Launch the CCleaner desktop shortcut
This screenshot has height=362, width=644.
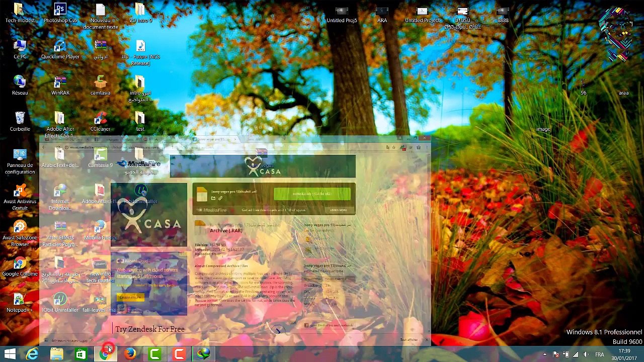[x=100, y=122]
